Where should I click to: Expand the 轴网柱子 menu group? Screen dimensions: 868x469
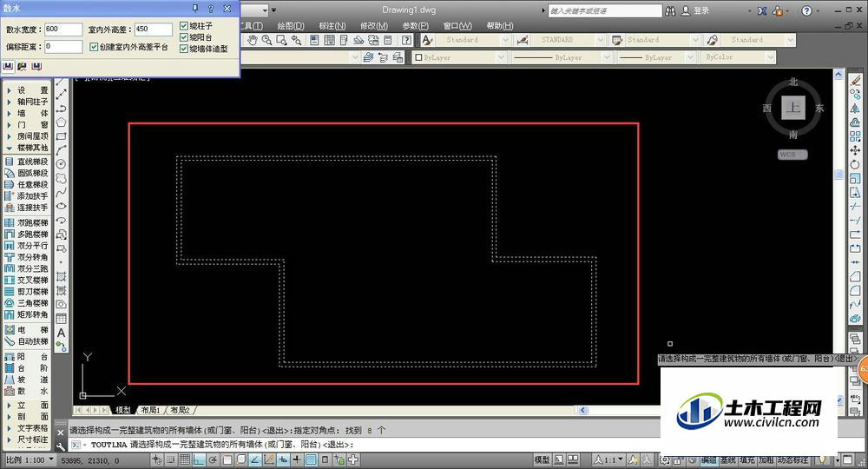(x=26, y=102)
